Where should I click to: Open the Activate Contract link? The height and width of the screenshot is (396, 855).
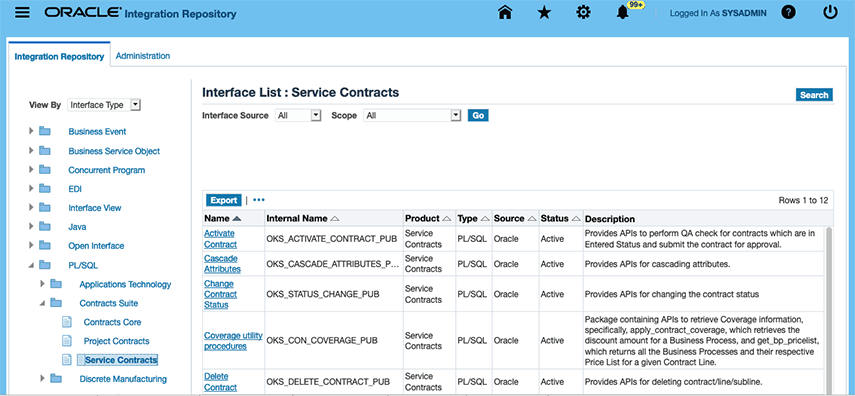(x=220, y=239)
